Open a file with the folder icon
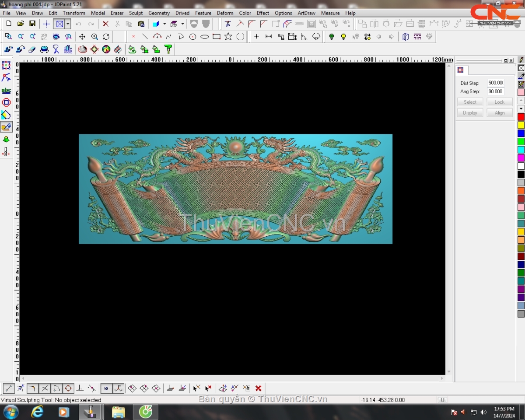The height and width of the screenshot is (420, 525). [x=20, y=24]
